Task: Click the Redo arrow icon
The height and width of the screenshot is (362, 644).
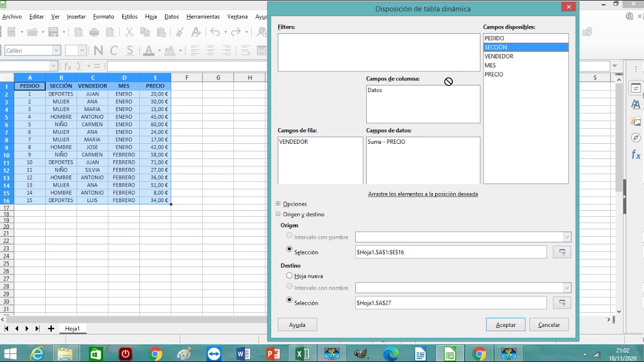Action: [237, 32]
